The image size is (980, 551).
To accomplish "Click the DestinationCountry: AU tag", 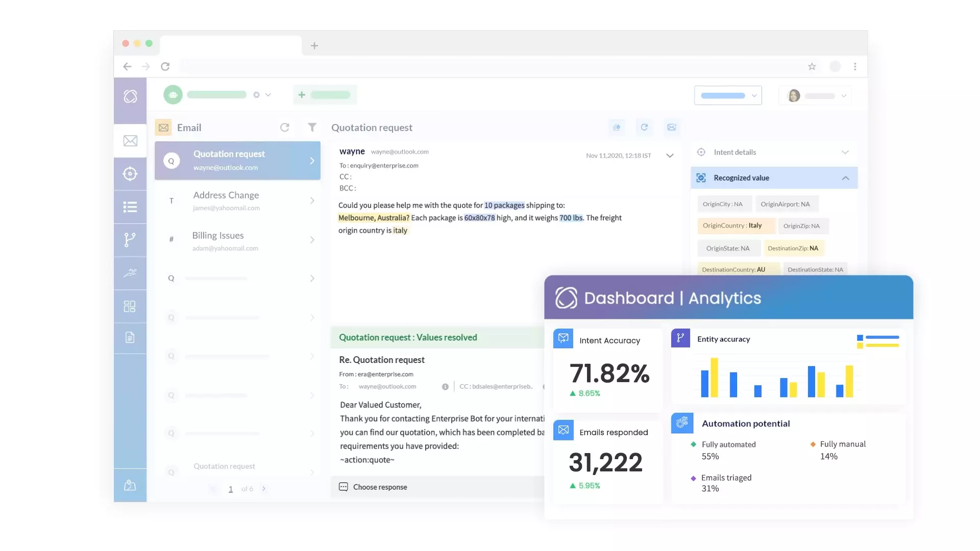I will pyautogui.click(x=738, y=269).
